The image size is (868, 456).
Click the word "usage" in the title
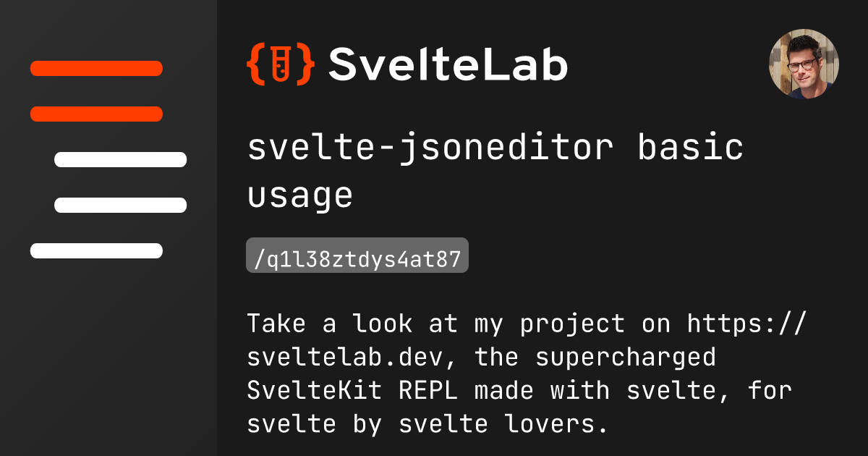tap(299, 195)
